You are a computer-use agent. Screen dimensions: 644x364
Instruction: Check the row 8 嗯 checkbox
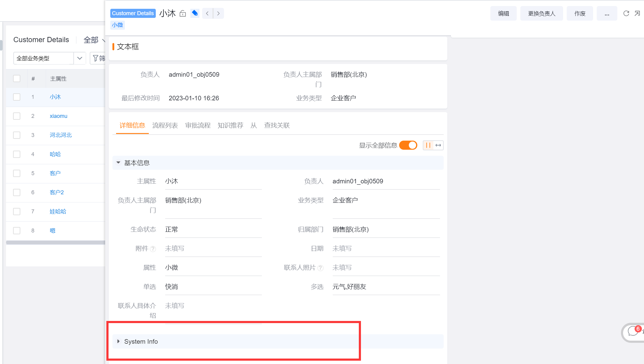click(x=17, y=231)
